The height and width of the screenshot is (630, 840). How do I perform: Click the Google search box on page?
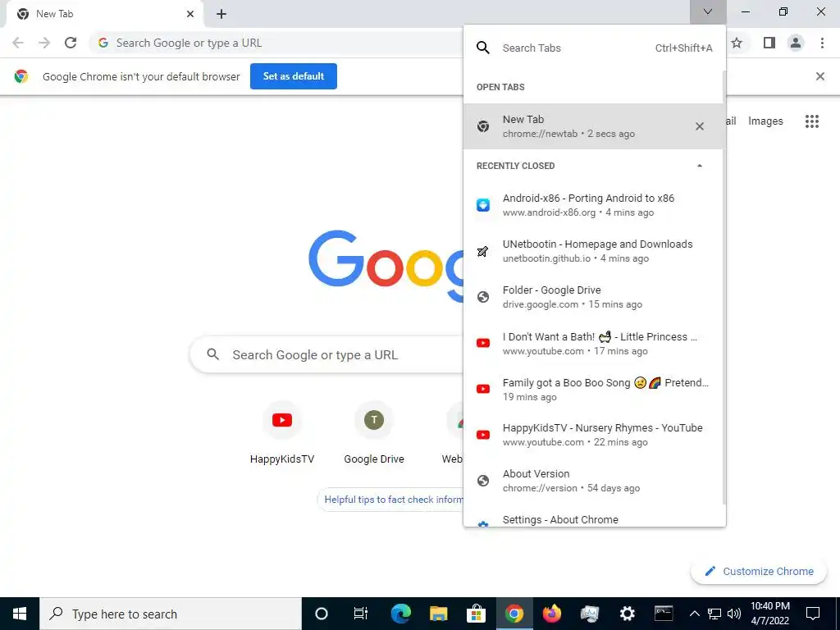(326, 354)
